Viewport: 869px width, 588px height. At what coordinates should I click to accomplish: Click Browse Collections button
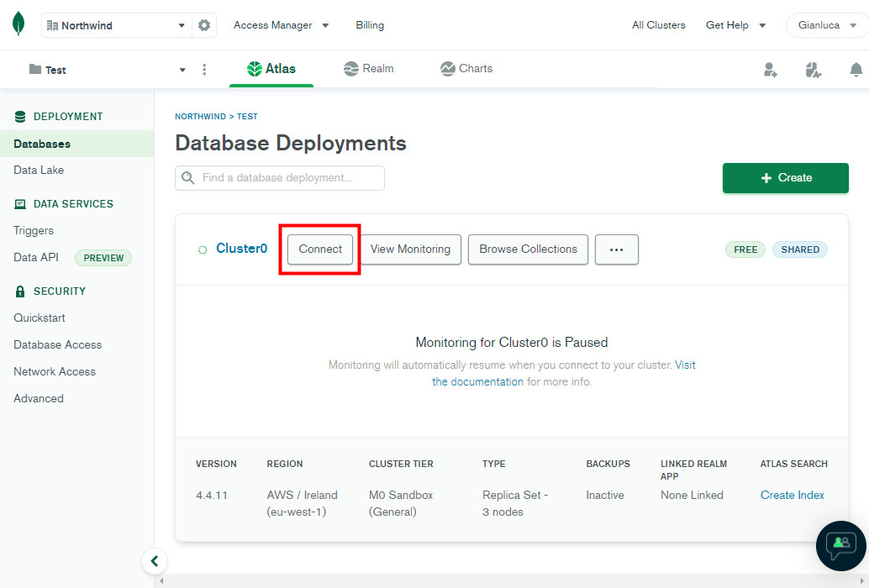pos(528,249)
